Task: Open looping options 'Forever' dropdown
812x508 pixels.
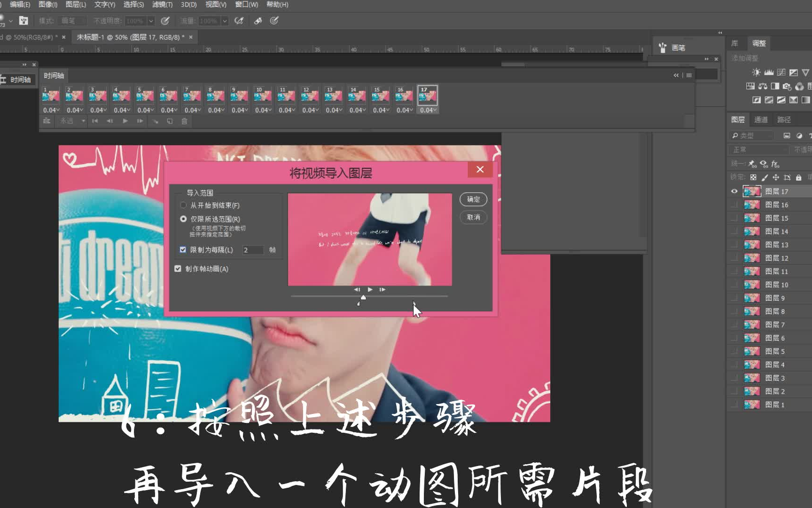Action: coord(72,121)
